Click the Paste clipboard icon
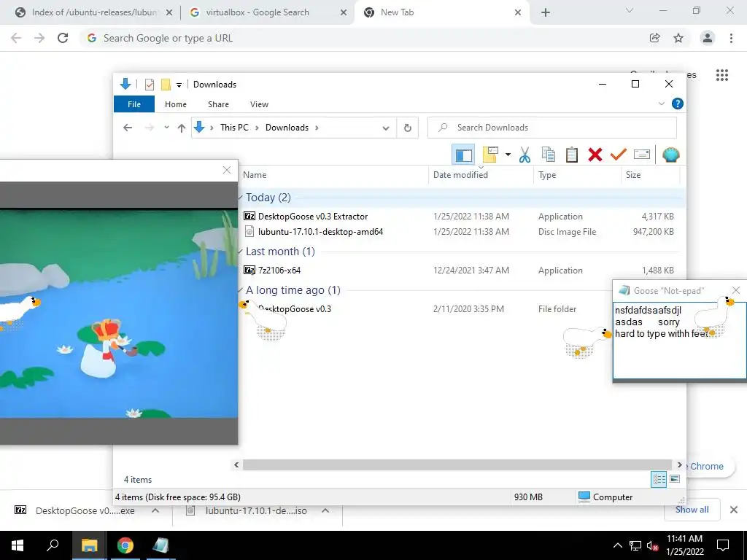The width and height of the screenshot is (747, 560). tap(572, 155)
